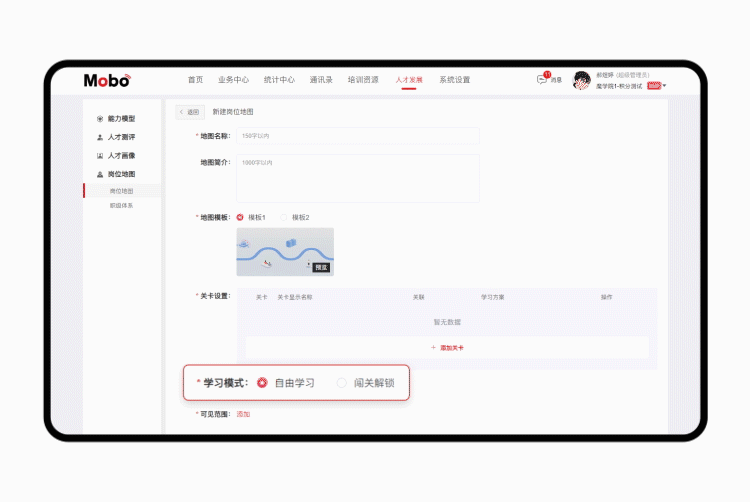Open the 系统设置 menu tab
Screen dimensions: 750x502
coord(454,80)
